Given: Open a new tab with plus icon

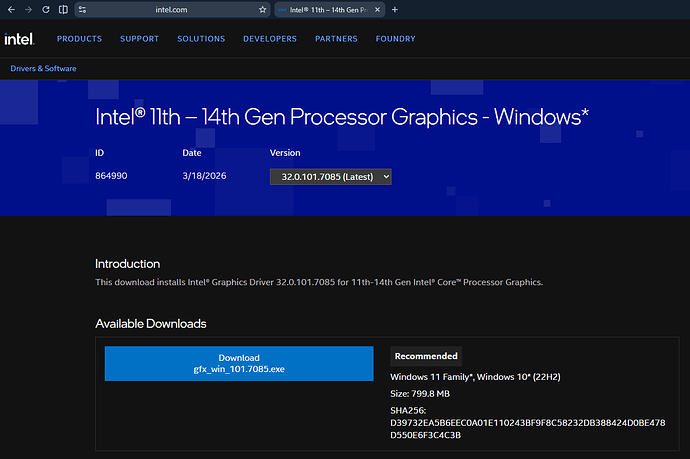Looking at the screenshot, I should click(x=395, y=10).
